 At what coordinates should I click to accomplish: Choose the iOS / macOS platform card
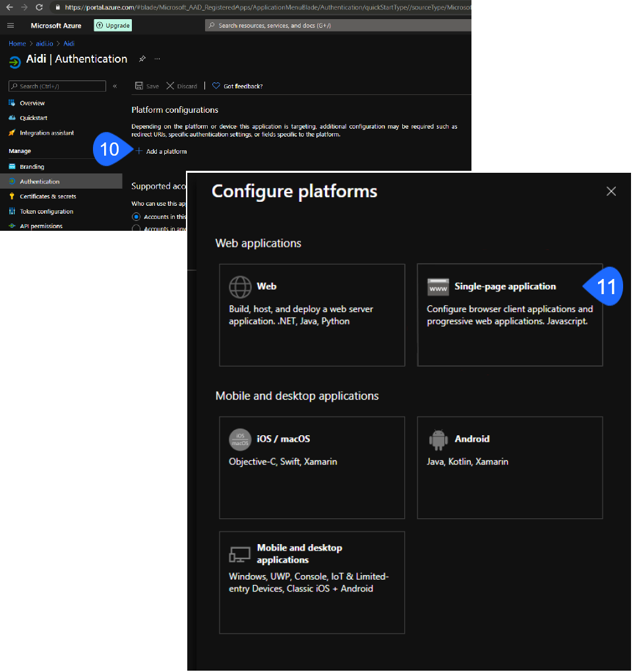click(312, 468)
